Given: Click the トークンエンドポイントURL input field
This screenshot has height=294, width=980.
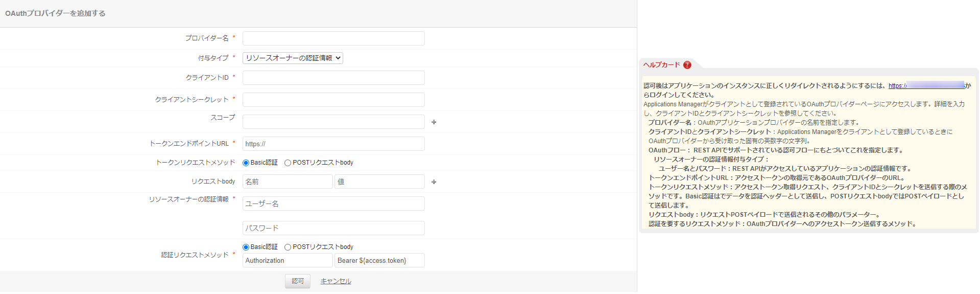Looking at the screenshot, I should (x=333, y=144).
